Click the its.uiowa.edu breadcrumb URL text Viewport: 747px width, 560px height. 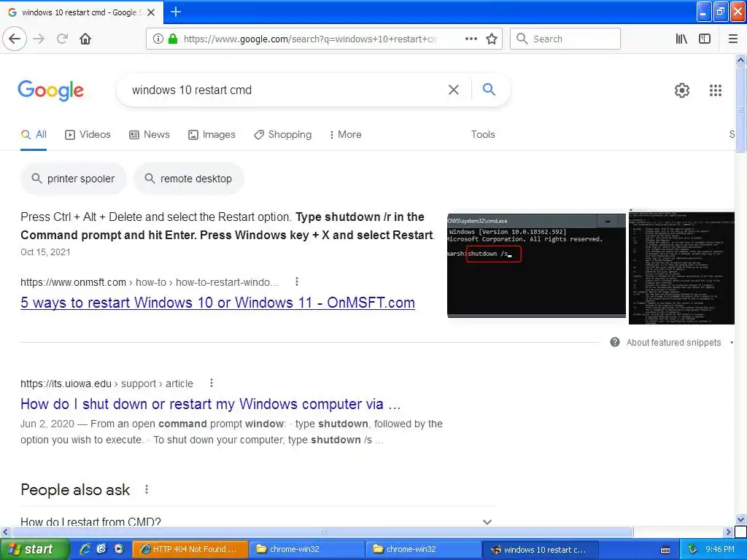tap(107, 384)
